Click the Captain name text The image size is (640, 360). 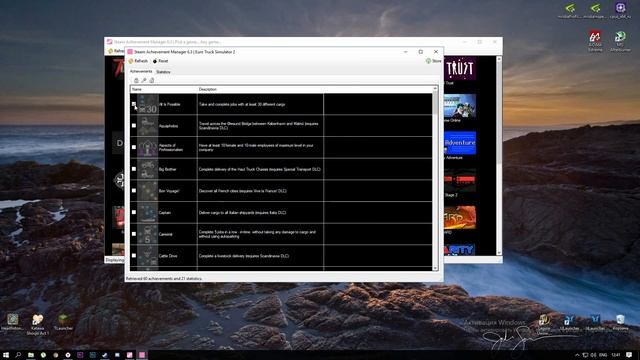[165, 213]
